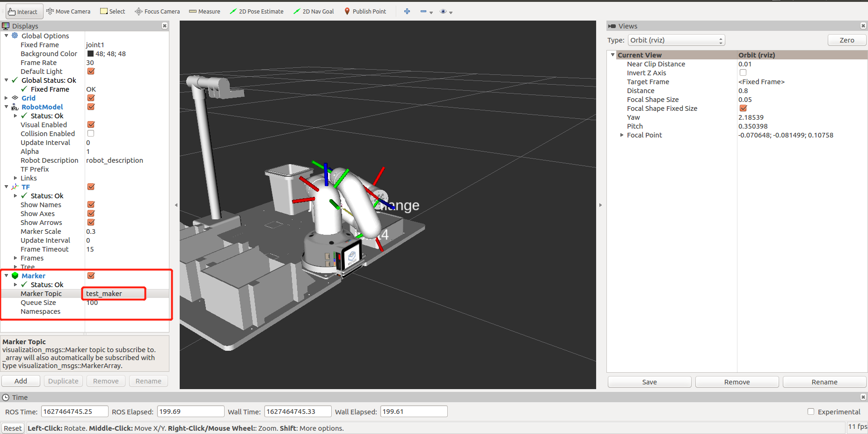Expand the Grid display node

6,98
